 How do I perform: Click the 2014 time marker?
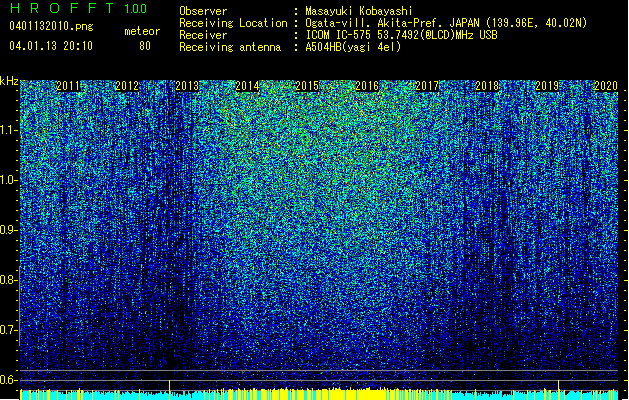point(247,86)
